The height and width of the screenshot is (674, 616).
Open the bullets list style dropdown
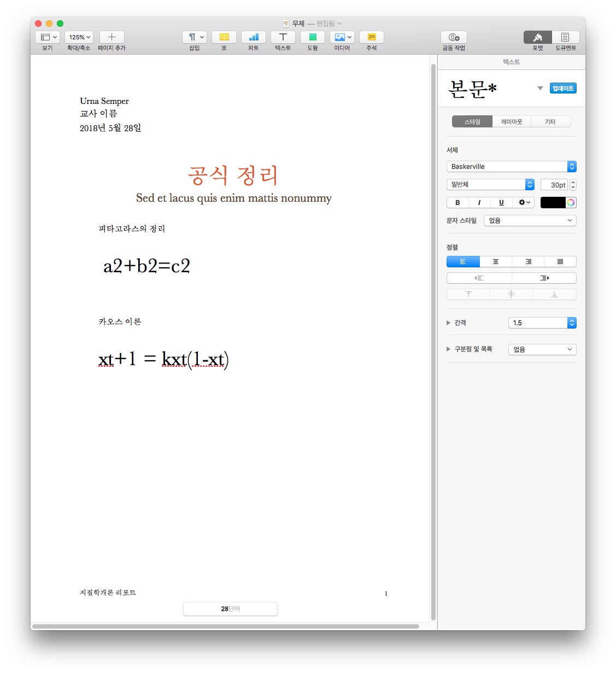(542, 349)
